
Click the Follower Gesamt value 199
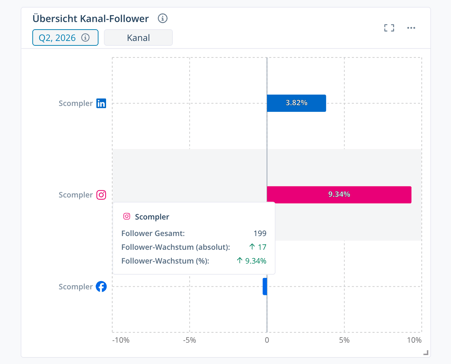(260, 233)
